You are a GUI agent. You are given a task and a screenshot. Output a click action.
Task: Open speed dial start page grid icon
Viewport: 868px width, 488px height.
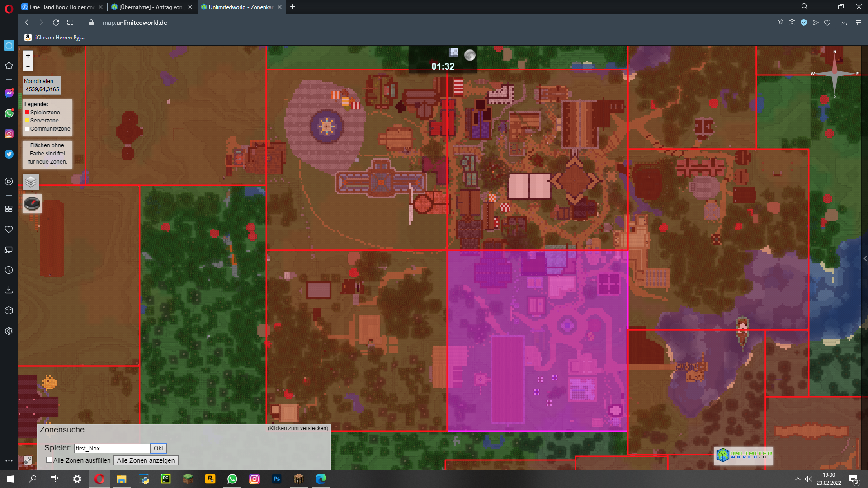pyautogui.click(x=70, y=23)
